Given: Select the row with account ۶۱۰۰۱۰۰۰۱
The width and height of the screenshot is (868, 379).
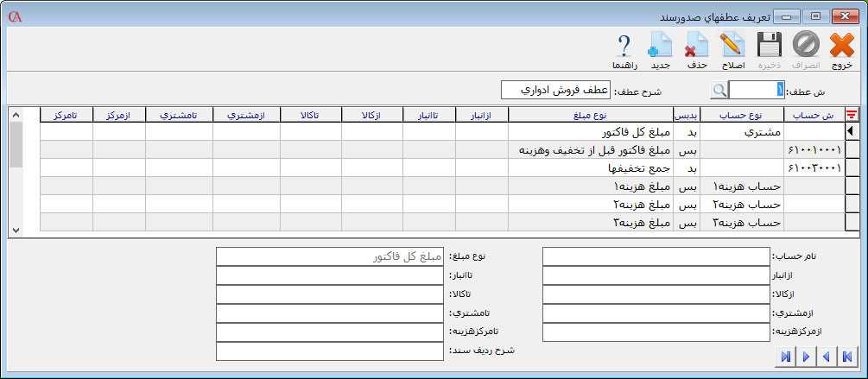Looking at the screenshot, I should (813, 150).
